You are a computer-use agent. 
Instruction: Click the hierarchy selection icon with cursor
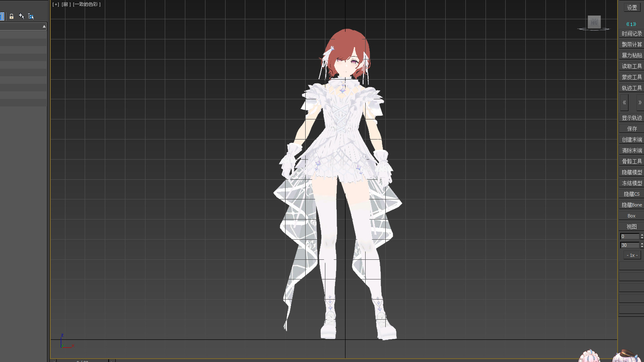(31, 16)
